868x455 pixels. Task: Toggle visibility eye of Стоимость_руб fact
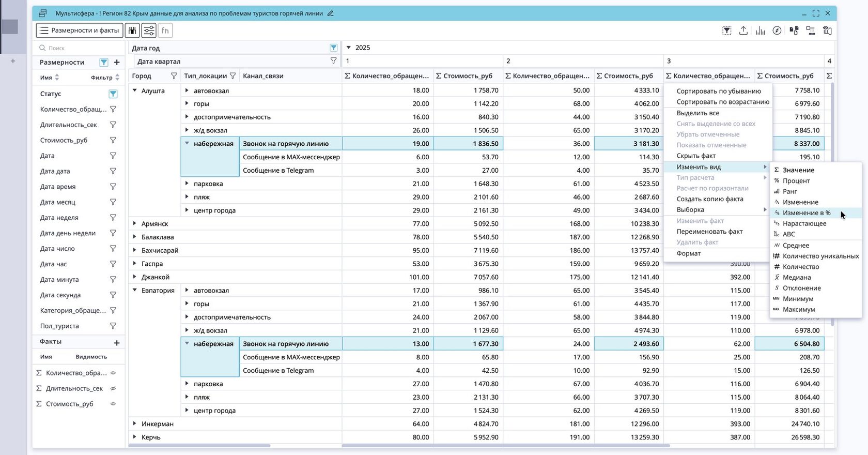coord(113,404)
